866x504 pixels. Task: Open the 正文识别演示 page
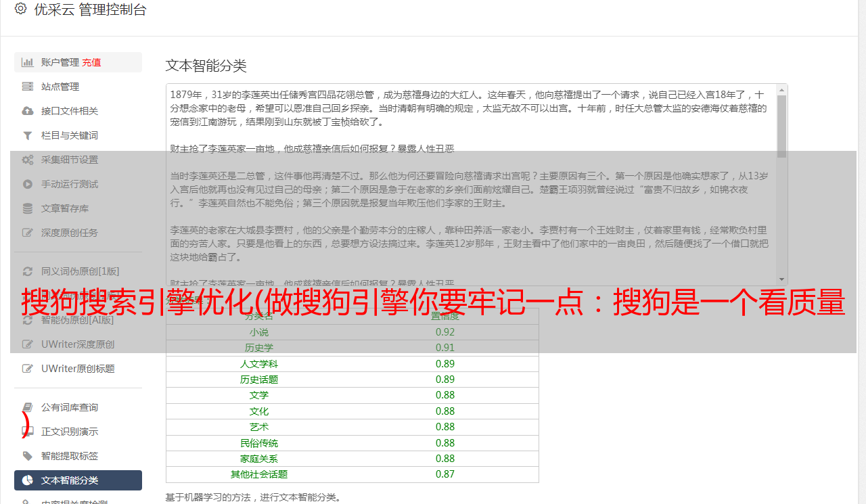coord(70,432)
